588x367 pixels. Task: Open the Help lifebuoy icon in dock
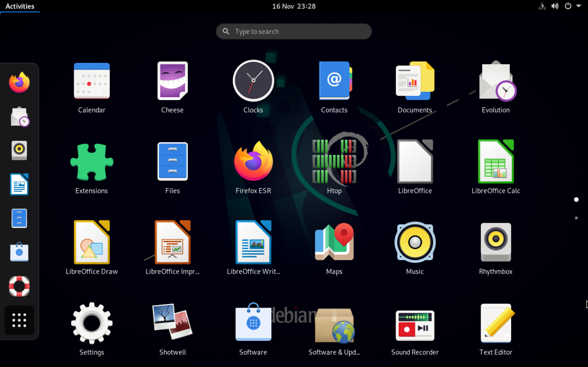click(19, 286)
